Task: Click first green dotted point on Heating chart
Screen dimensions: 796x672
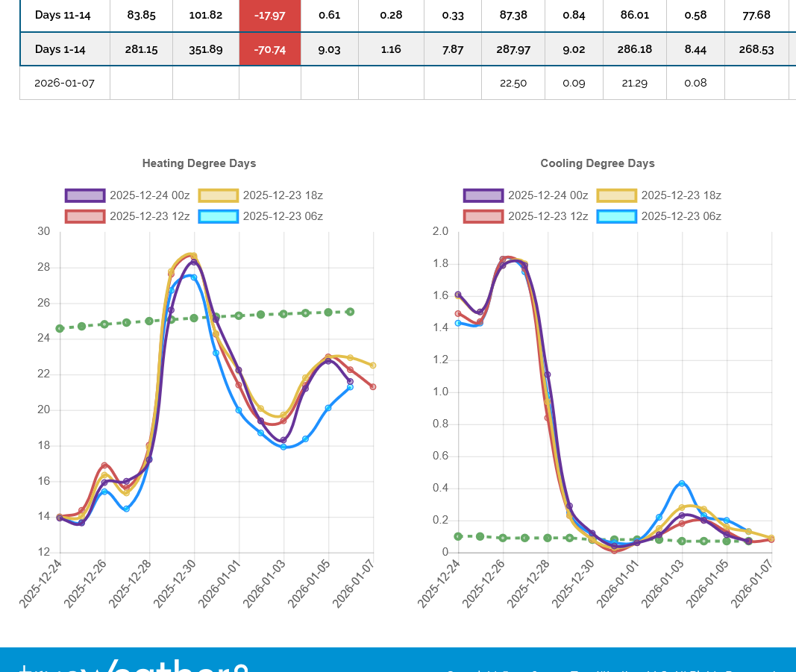Action: point(60,328)
